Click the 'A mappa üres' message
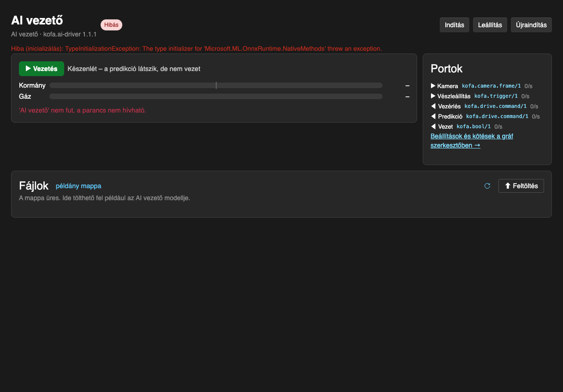The height and width of the screenshot is (392, 563). (x=104, y=198)
